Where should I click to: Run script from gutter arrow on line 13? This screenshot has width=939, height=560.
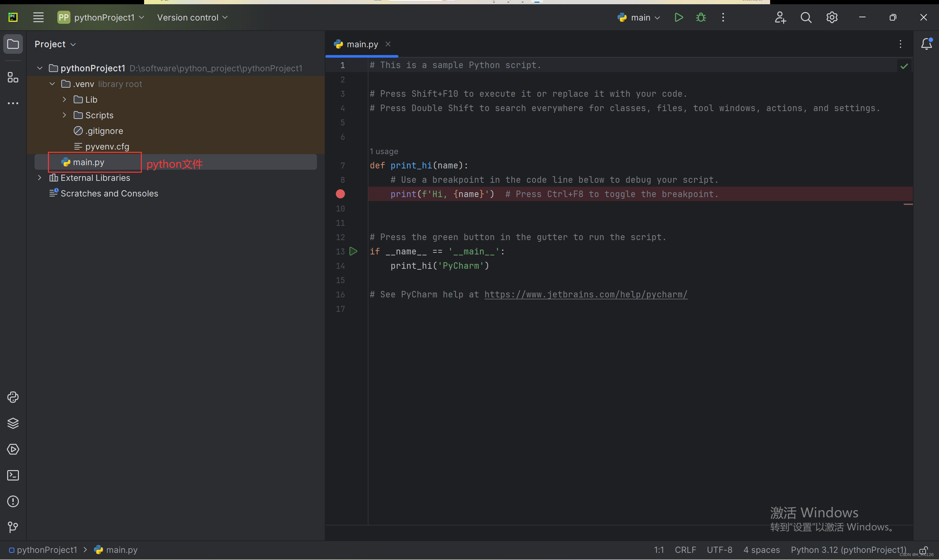click(x=353, y=251)
